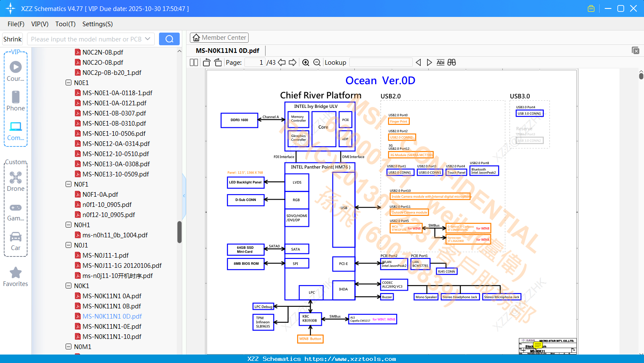
Task: Collapse the N0E1 folder
Action: point(69,83)
